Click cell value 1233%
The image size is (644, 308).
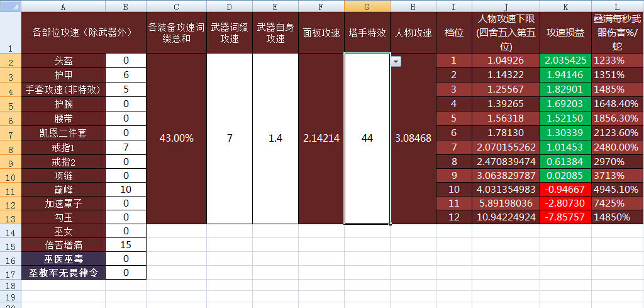pyautogui.click(x=618, y=61)
